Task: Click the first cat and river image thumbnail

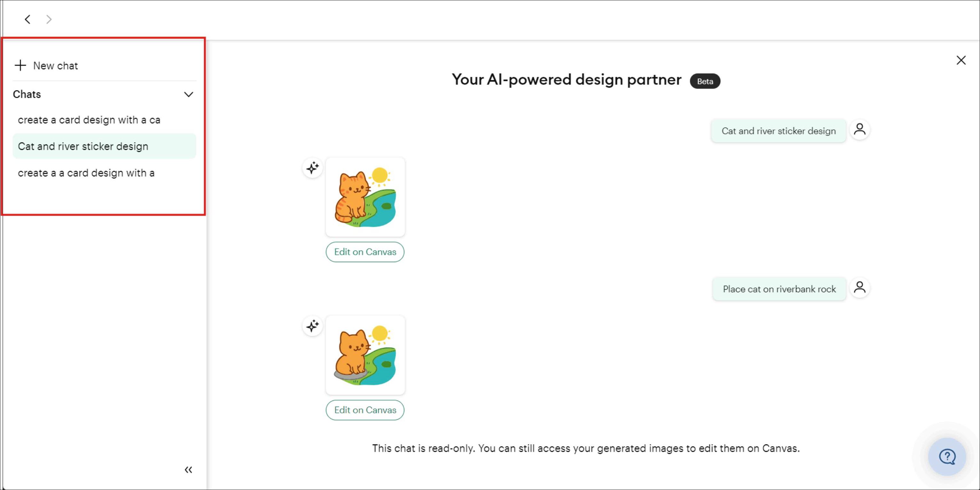Action: point(365,197)
